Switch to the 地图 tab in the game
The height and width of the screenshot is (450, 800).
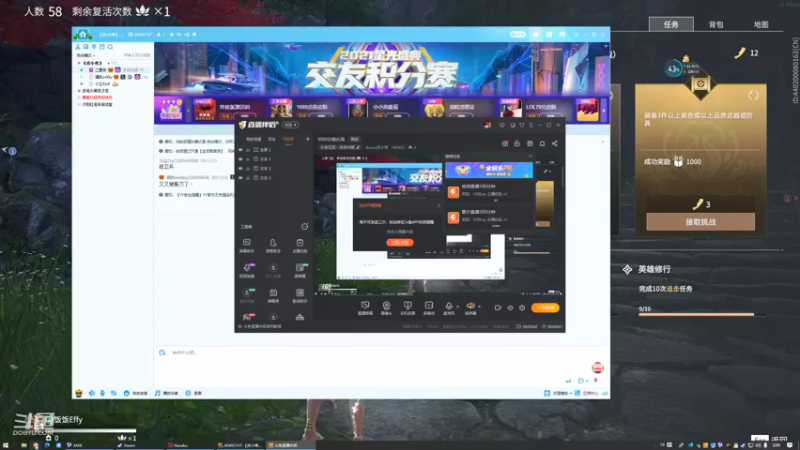tap(761, 24)
